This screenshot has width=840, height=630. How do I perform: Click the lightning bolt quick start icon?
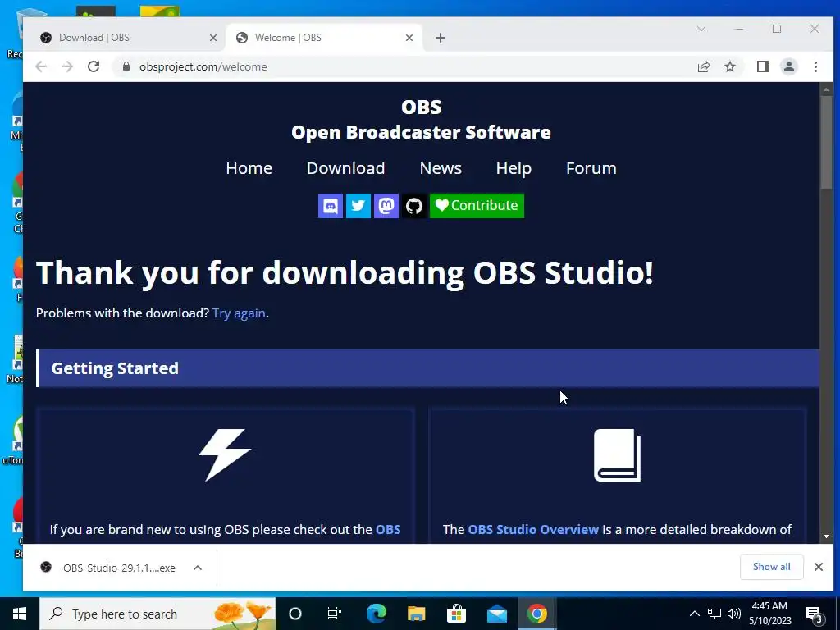[x=225, y=454]
